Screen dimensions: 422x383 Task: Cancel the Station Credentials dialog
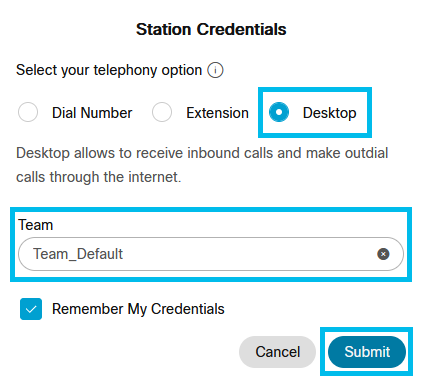(x=277, y=352)
